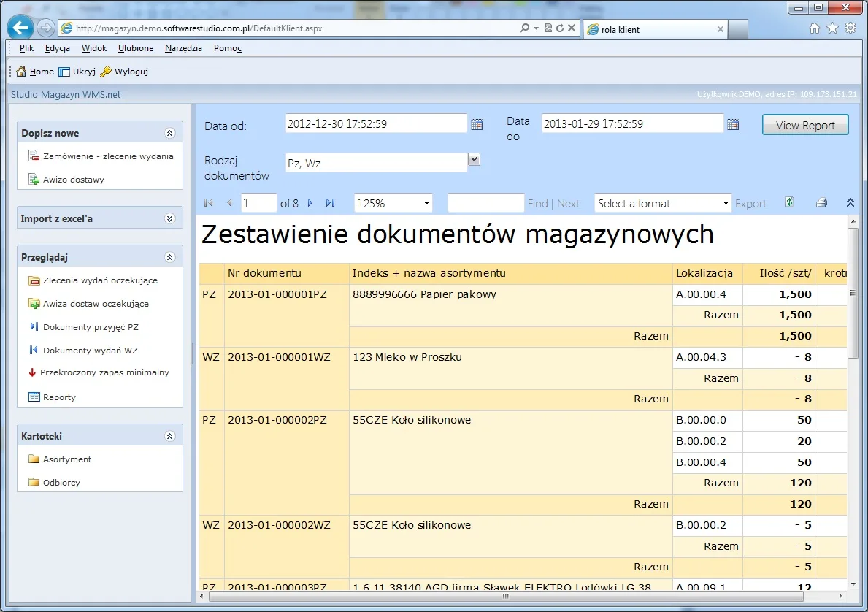Open favorites star icon
The width and height of the screenshot is (868, 612).
832,28
